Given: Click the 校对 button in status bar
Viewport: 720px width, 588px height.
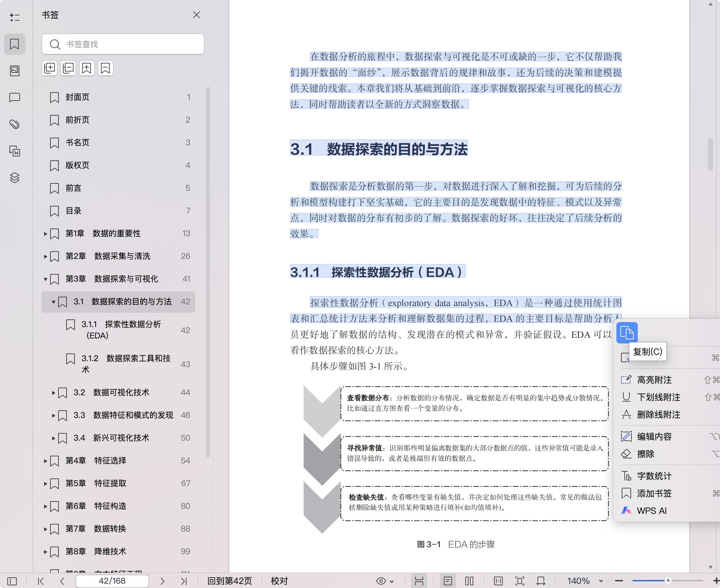Looking at the screenshot, I should click(x=279, y=581).
